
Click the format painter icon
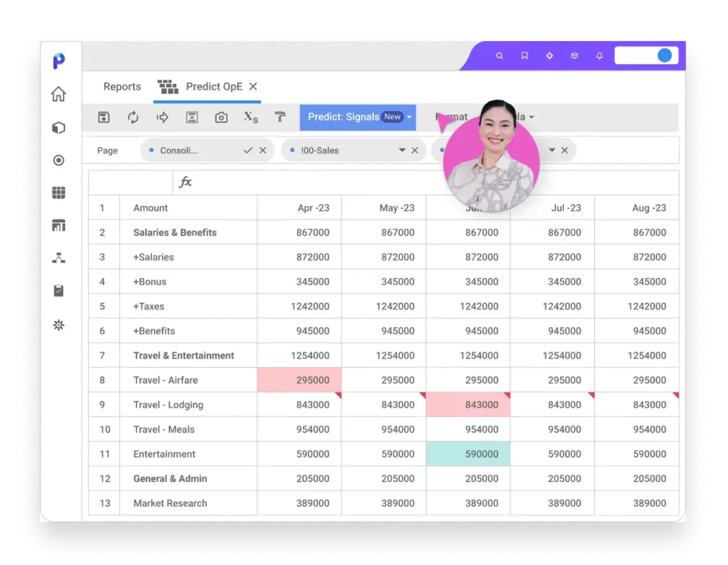280,117
